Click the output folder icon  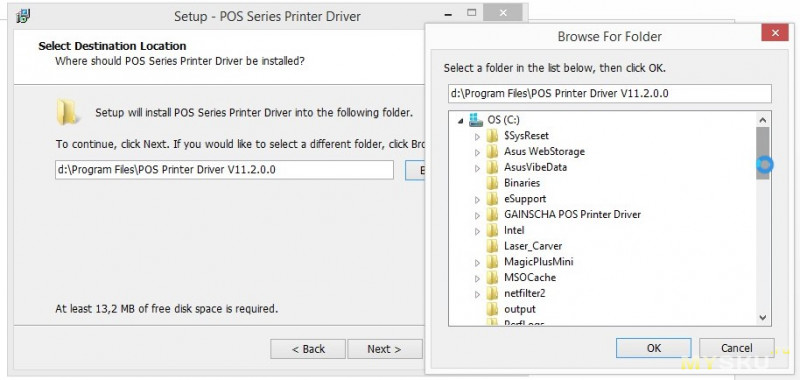tap(492, 309)
